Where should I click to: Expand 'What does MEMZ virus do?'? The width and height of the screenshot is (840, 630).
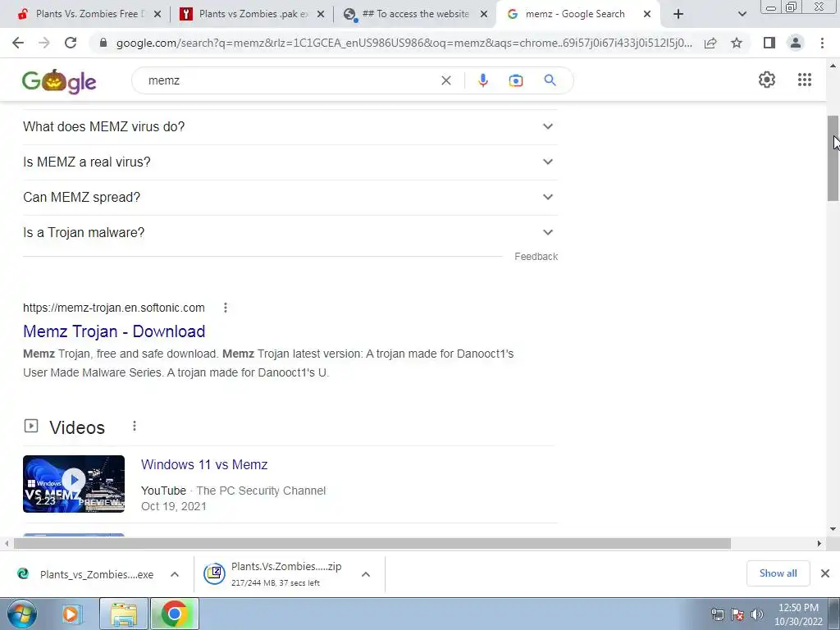pos(290,127)
